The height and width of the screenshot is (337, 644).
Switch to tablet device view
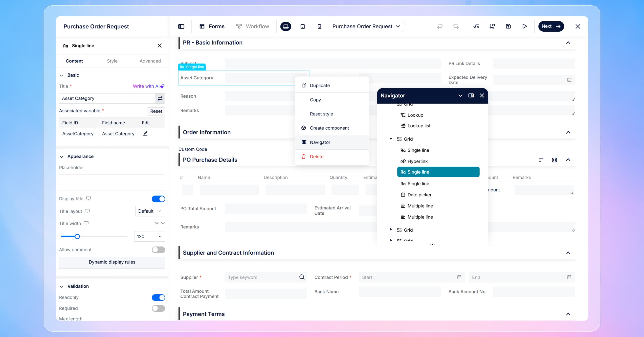(x=303, y=26)
